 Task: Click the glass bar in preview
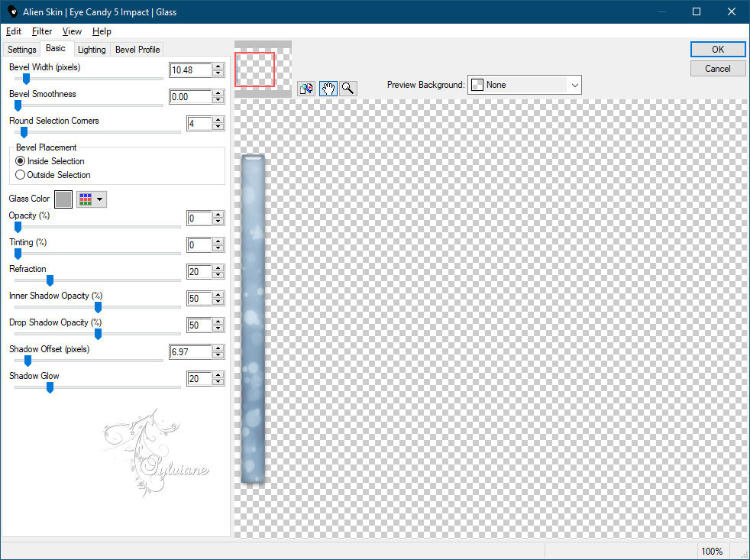253,319
